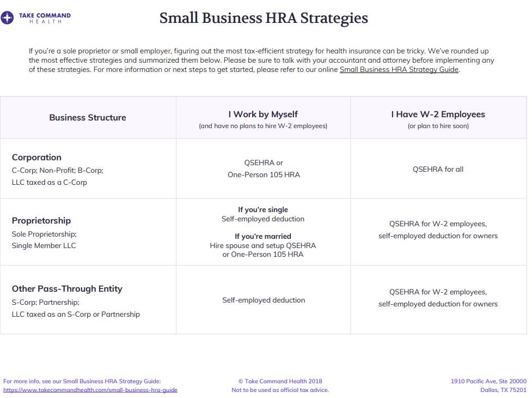Click the 'Proprietorship' row heading
Image resolution: width=532 pixels, height=398 pixels.
[41, 220]
